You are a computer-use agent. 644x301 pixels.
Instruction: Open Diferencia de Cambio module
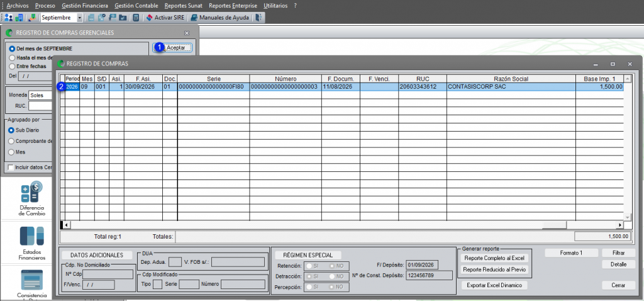[x=31, y=198]
